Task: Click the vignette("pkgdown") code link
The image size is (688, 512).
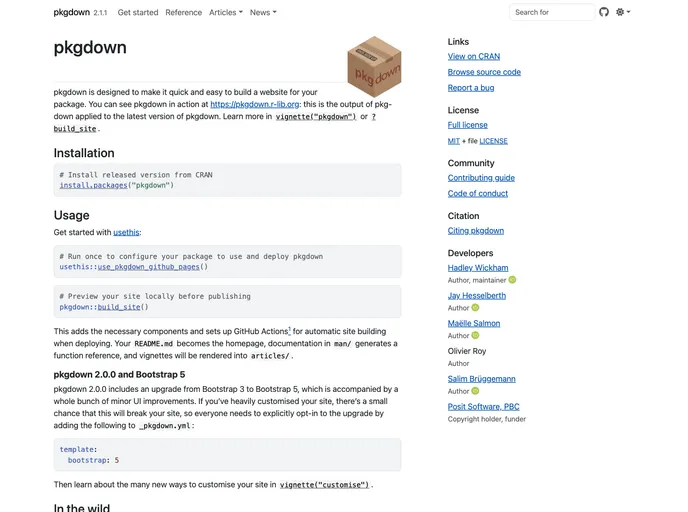Action: [316, 117]
